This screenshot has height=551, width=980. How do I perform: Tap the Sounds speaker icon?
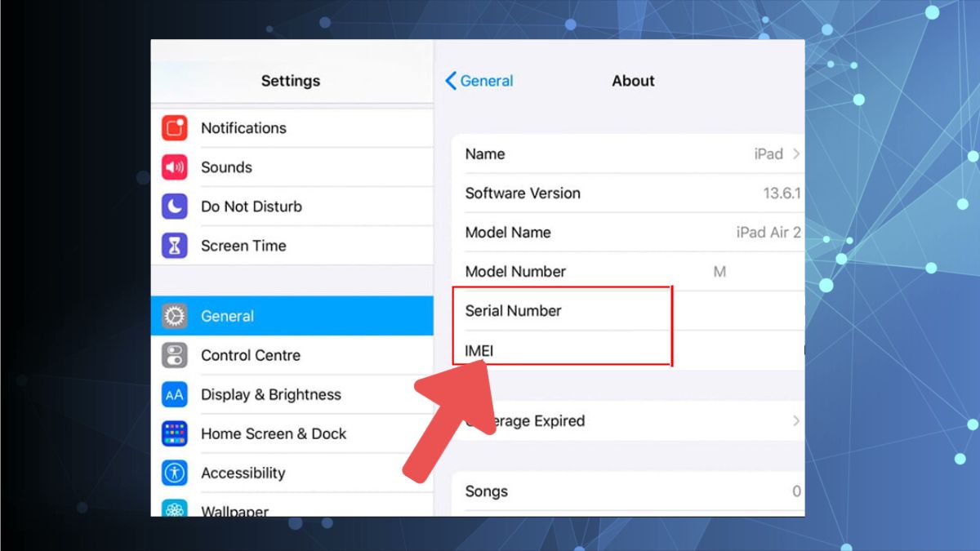(175, 167)
